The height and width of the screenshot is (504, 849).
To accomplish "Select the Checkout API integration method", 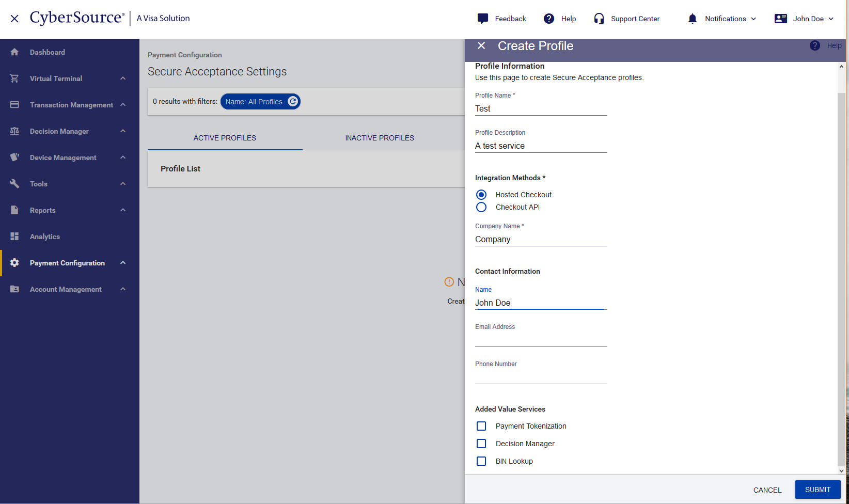I will click(481, 207).
